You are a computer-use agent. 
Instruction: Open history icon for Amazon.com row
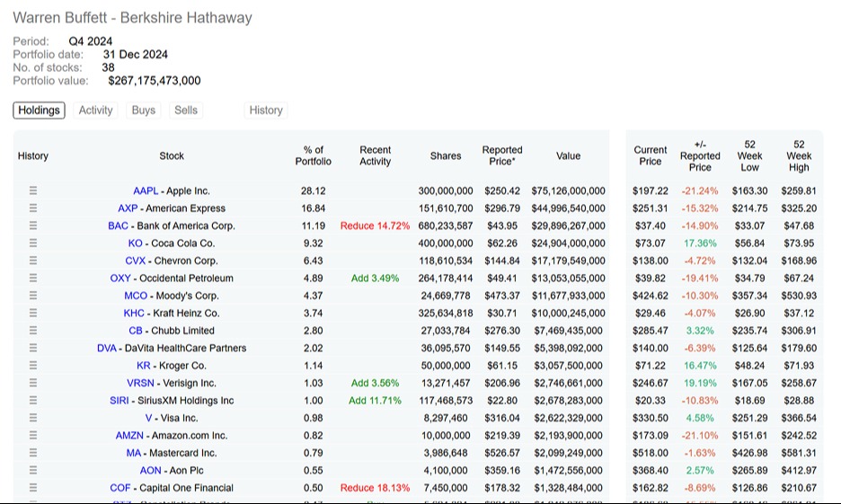click(33, 436)
